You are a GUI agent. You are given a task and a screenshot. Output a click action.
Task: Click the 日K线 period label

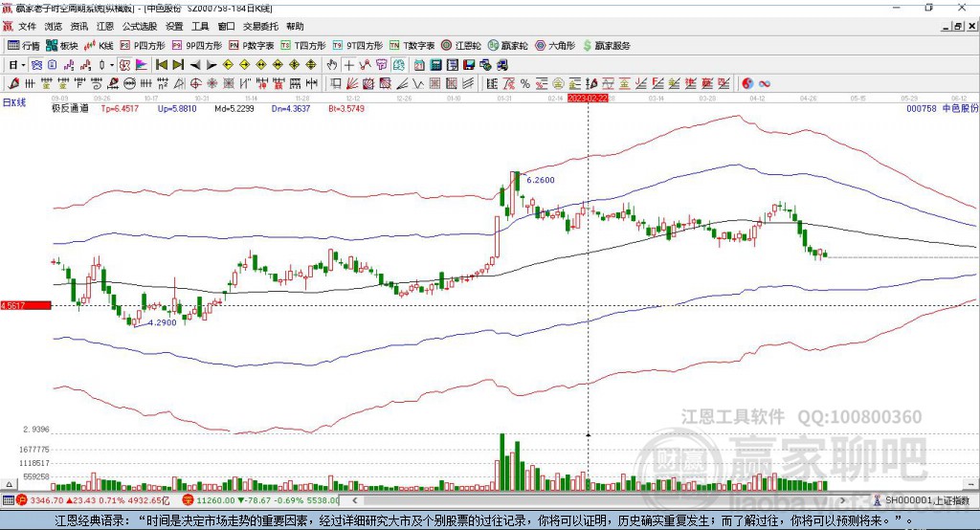[14, 102]
